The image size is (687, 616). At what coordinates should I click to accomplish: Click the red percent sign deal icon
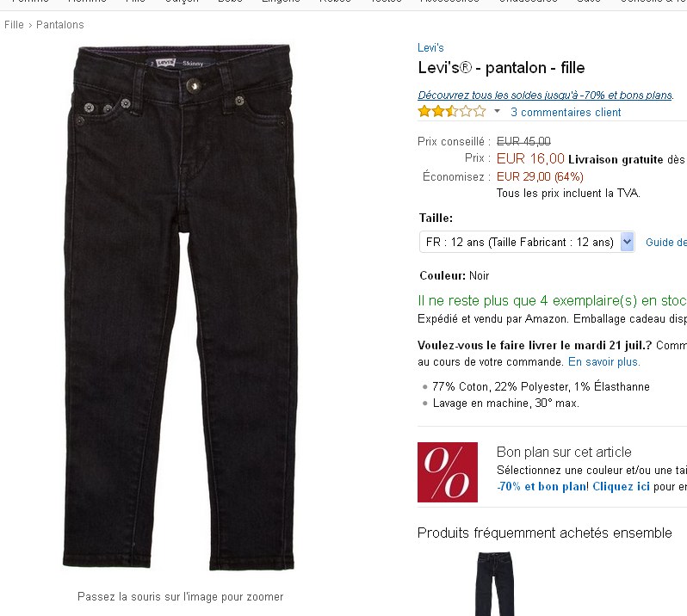point(448,472)
